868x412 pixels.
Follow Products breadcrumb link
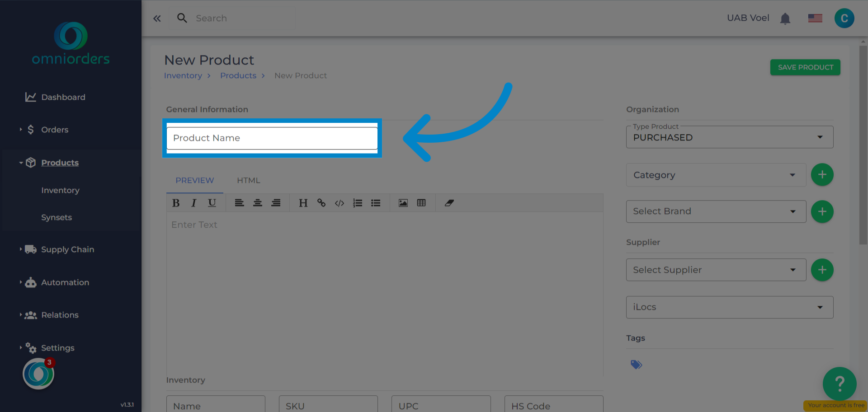[238, 76]
